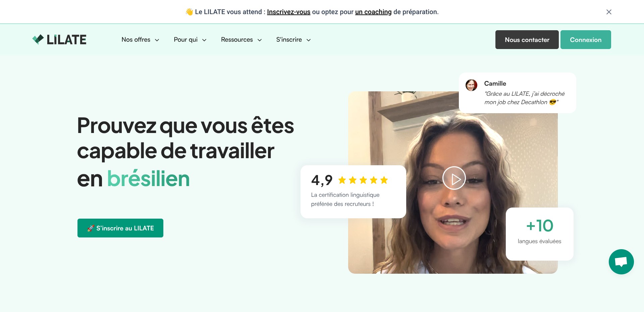Click the Connexion button
644x312 pixels.
(x=586, y=40)
